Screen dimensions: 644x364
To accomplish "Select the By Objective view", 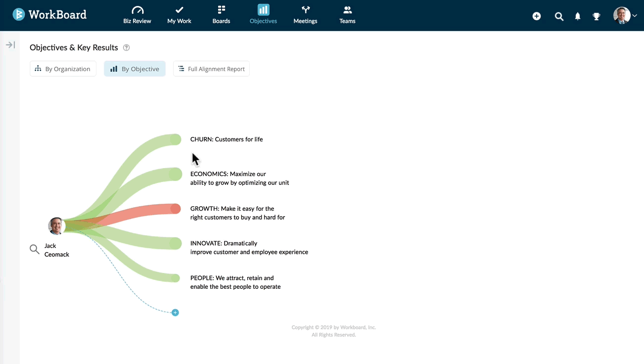I will click(135, 69).
